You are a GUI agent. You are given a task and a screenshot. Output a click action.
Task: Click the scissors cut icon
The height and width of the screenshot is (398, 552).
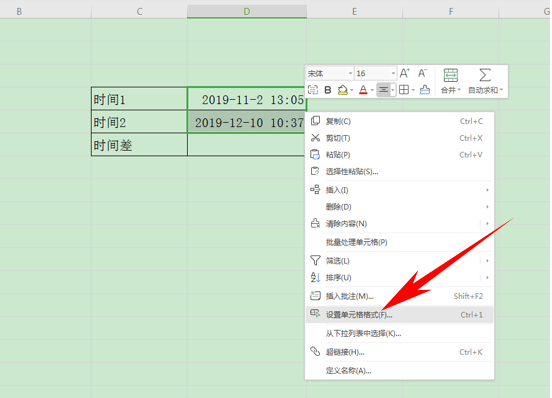pos(315,138)
